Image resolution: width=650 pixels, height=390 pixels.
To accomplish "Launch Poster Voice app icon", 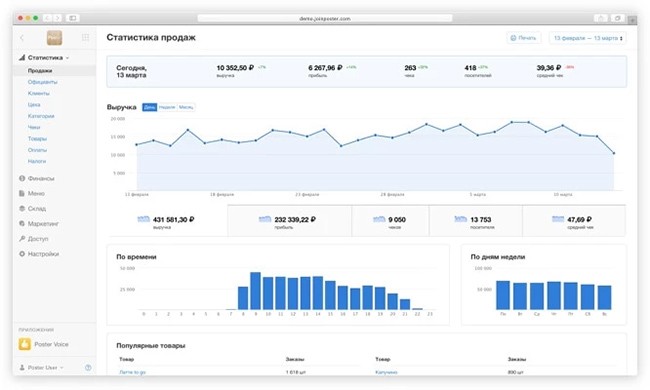I will 24,344.
